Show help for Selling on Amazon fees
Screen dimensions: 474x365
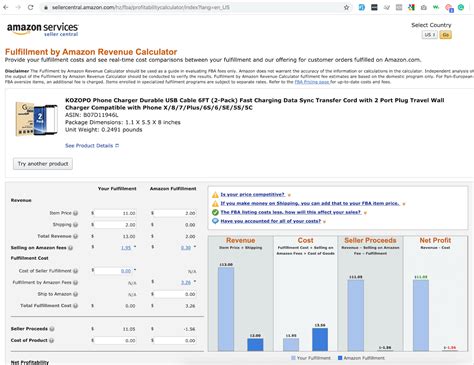tap(70, 248)
